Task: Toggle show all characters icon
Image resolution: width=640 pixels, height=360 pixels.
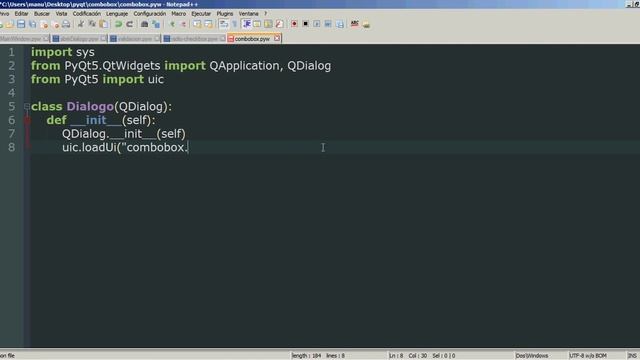Action: 235,24
